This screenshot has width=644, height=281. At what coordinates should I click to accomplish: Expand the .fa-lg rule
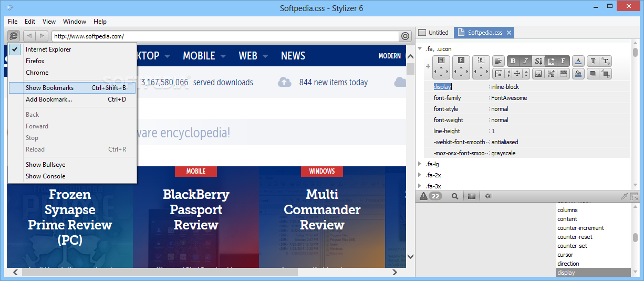click(x=420, y=164)
